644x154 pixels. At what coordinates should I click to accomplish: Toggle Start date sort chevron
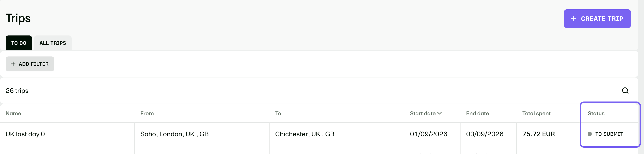tap(439, 113)
